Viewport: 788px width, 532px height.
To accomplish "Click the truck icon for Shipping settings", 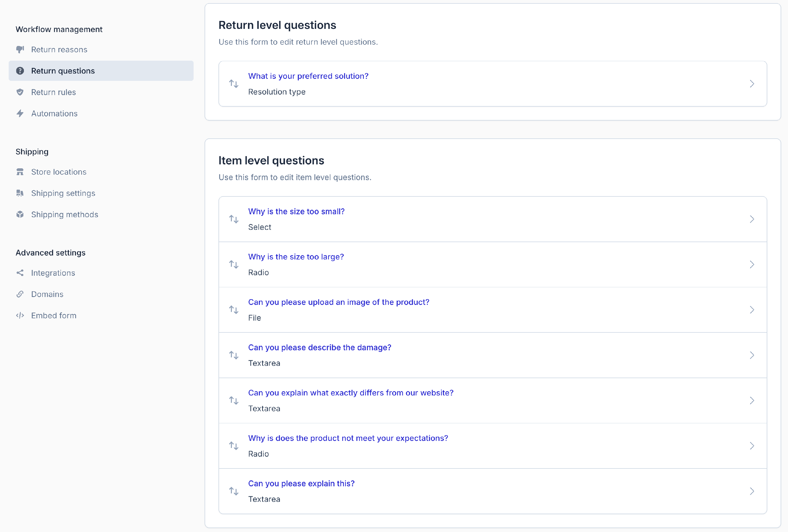I will pyautogui.click(x=20, y=193).
